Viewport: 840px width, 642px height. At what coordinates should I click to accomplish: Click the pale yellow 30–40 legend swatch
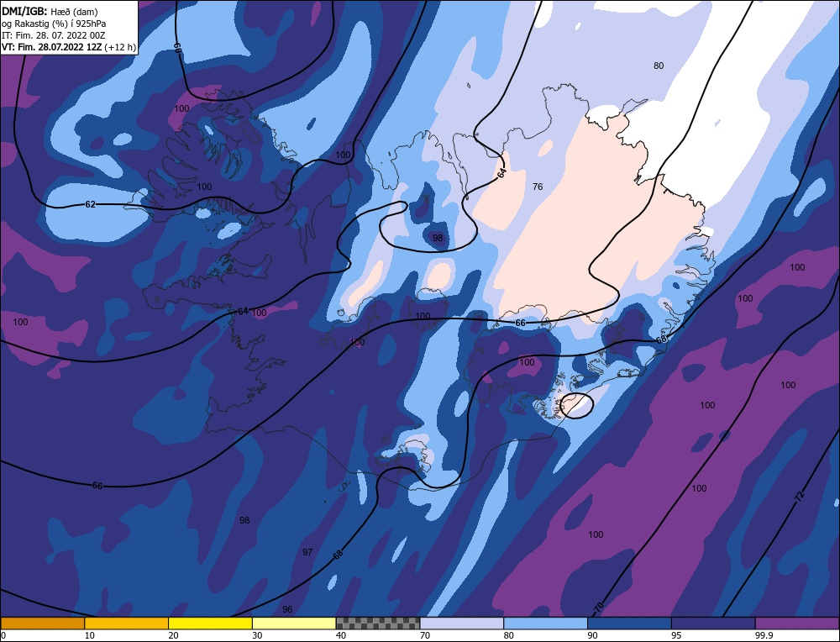(294, 623)
